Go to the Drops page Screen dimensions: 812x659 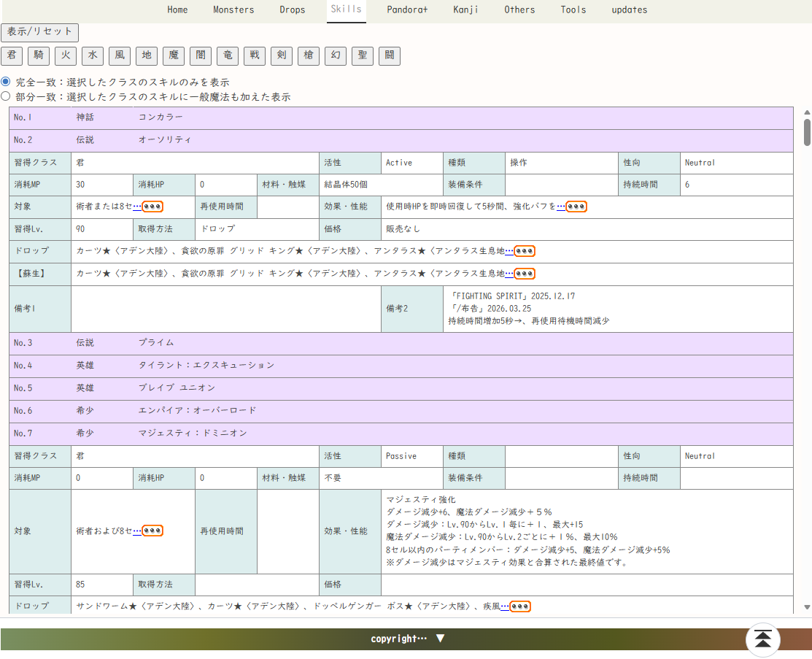coord(292,9)
